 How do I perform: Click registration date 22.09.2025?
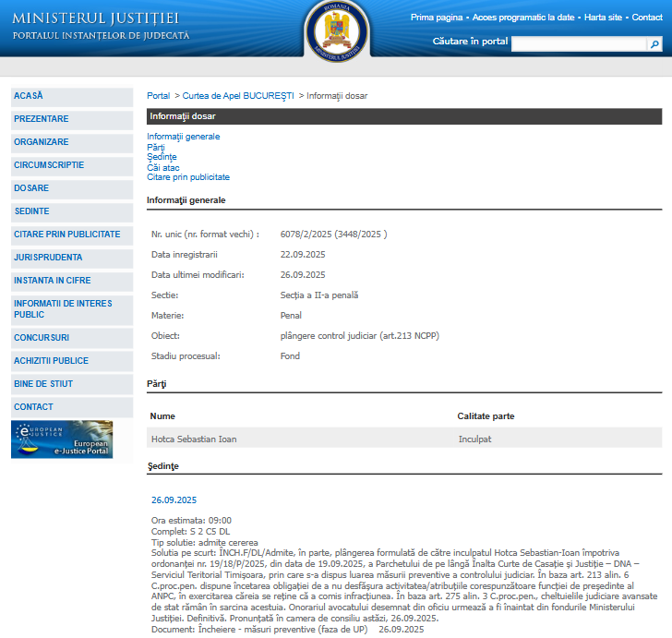(x=303, y=255)
